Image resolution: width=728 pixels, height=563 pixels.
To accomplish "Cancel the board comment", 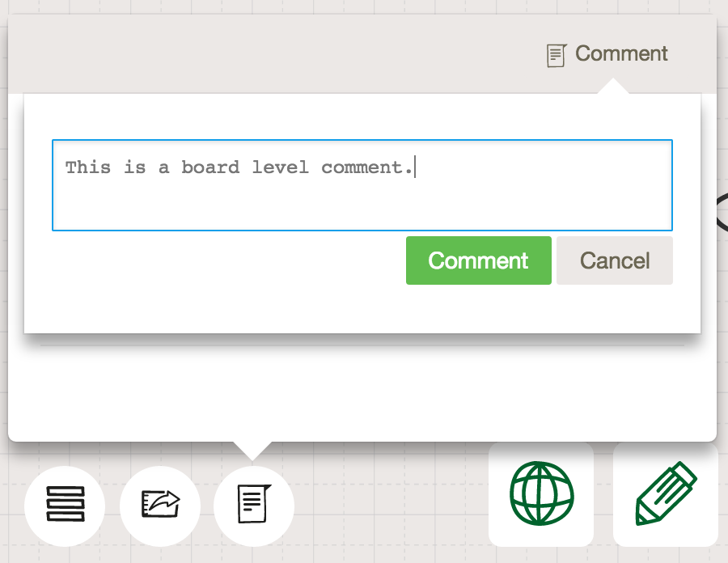I will (615, 260).
